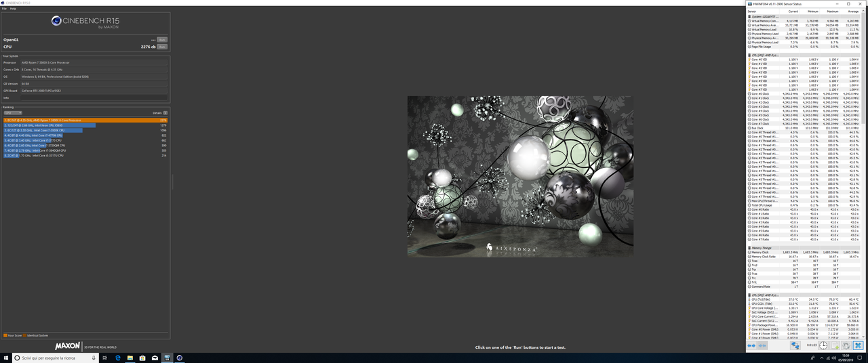Select the Core #0 Ratio sensor row
This screenshot has height=363, width=868.
(804, 209)
